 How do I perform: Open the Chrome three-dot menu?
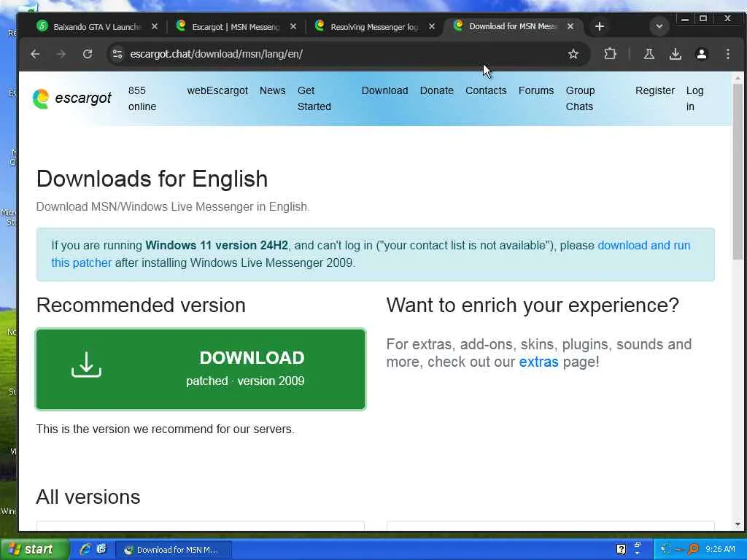(x=727, y=54)
